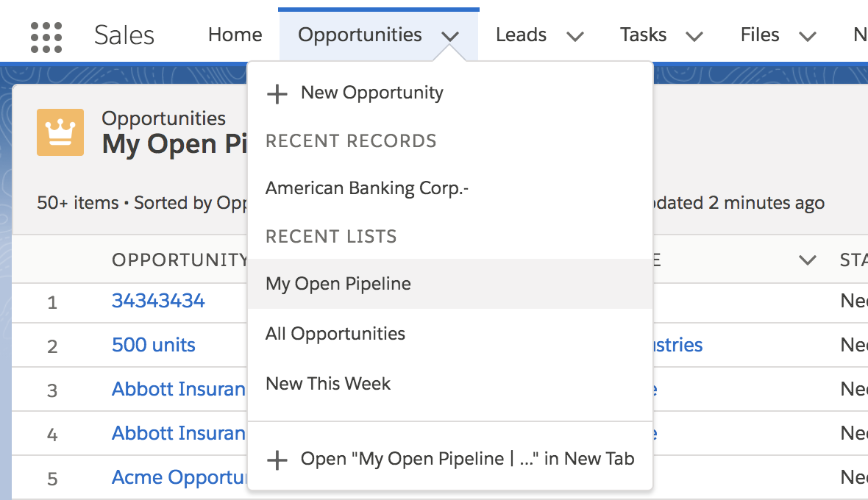Sort by the Opportunity Name column header
The height and width of the screenshot is (500, 868).
click(x=179, y=260)
